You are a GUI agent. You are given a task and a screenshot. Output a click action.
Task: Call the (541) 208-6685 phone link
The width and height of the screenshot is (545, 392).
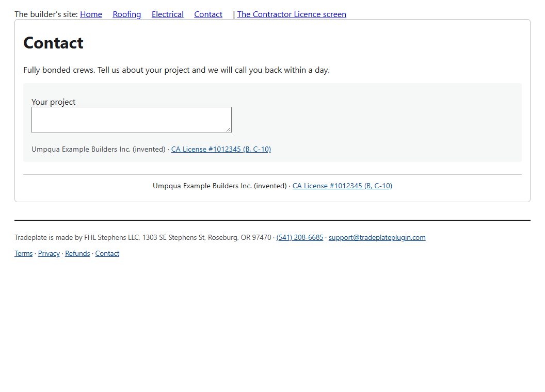(300, 237)
